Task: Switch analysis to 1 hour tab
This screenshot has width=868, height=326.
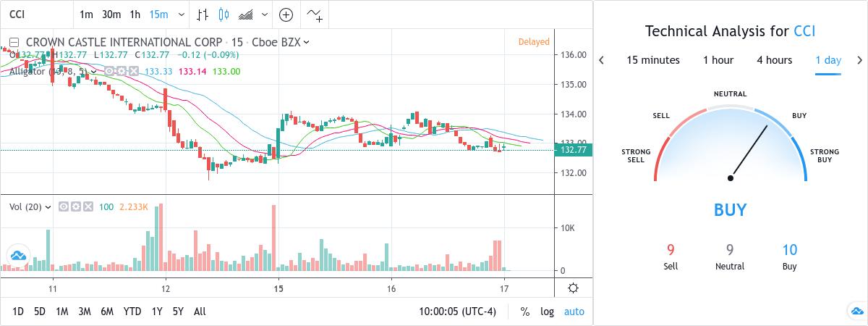Action: (718, 60)
